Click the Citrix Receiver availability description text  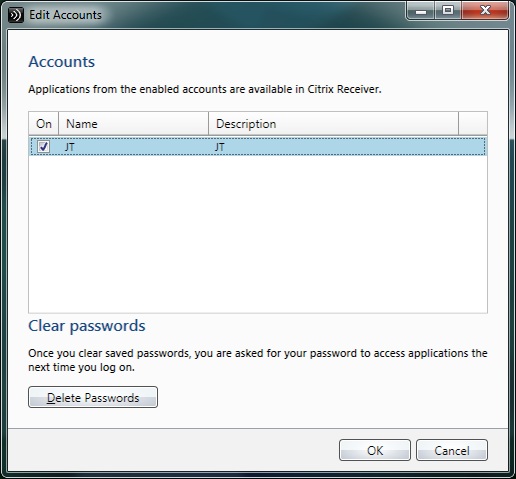coord(205,89)
